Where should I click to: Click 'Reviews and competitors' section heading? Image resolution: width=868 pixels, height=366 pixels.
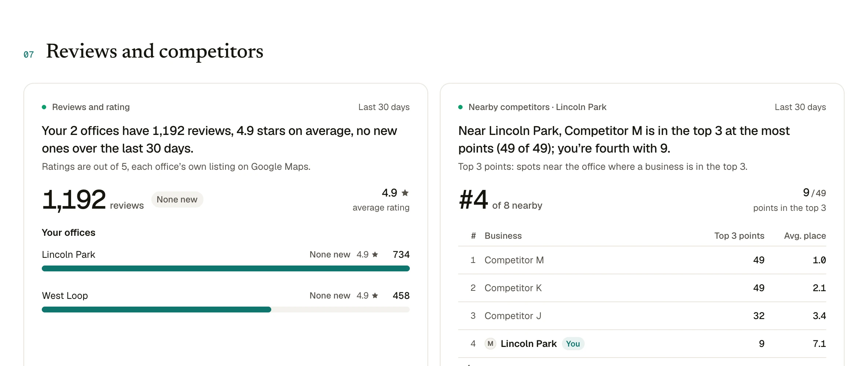point(155,51)
